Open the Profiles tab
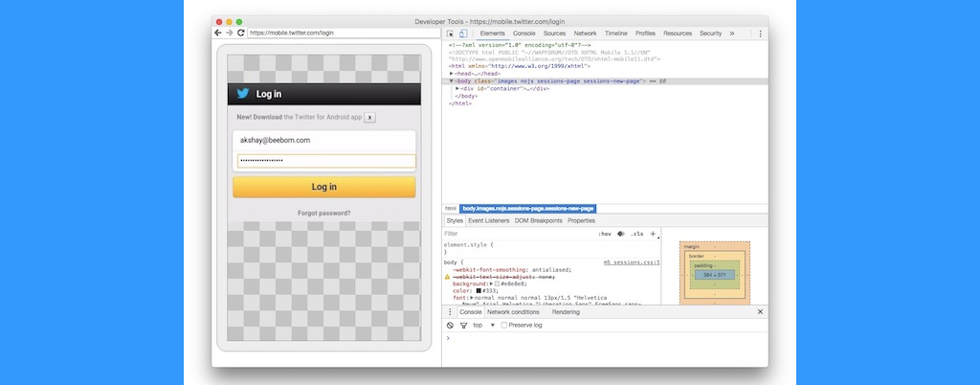The width and height of the screenshot is (980, 385). pyautogui.click(x=645, y=34)
